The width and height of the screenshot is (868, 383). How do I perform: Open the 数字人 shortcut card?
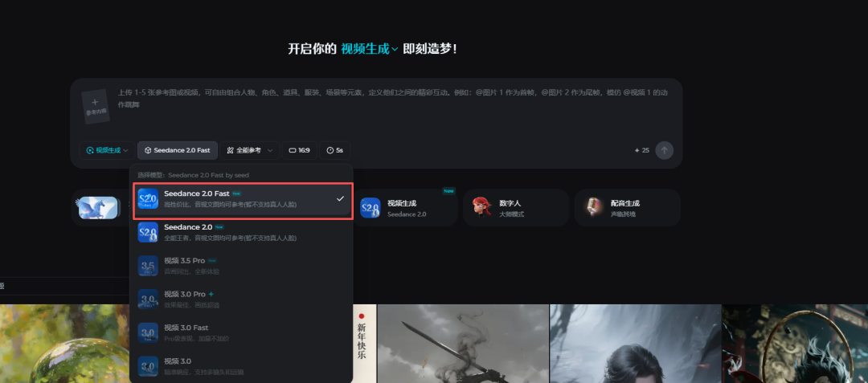point(516,208)
